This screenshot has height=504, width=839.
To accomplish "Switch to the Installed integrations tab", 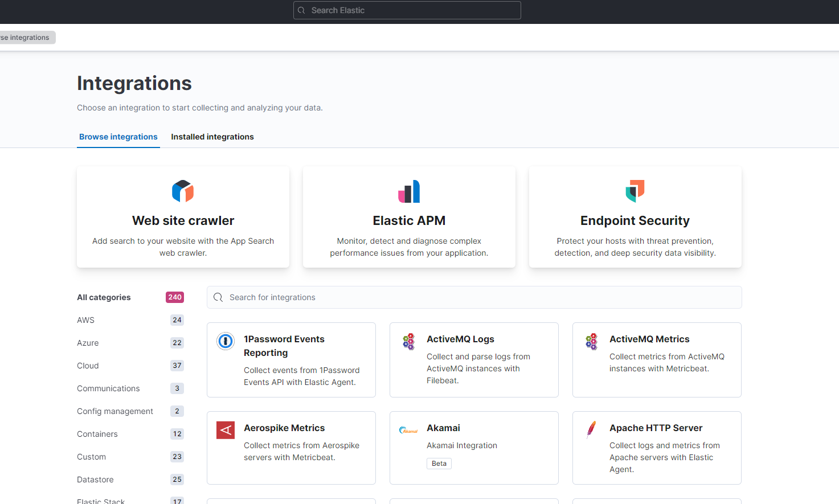I will coord(212,137).
